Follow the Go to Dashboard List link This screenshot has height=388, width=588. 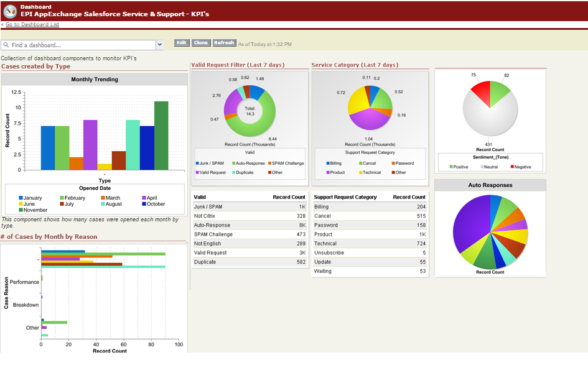point(32,24)
